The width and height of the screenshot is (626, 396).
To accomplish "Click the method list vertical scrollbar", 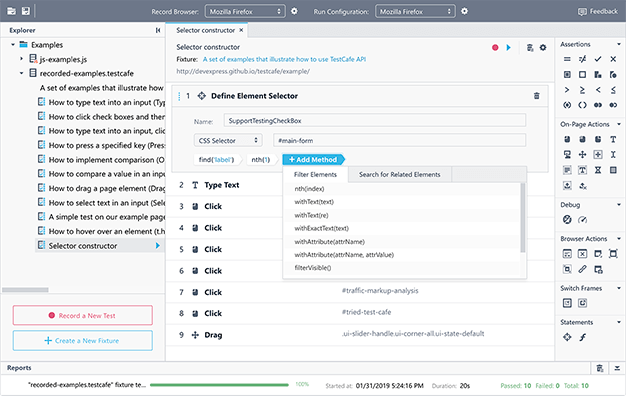I will (523, 218).
